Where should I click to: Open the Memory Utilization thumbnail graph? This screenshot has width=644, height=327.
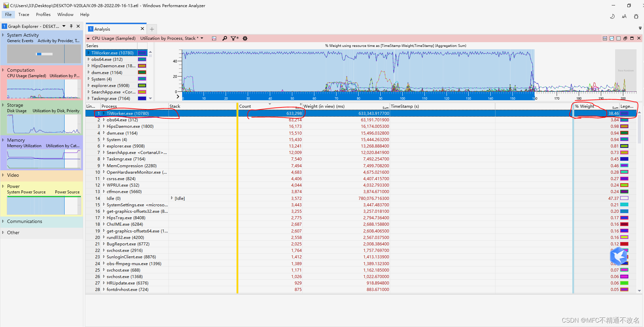tap(44, 159)
